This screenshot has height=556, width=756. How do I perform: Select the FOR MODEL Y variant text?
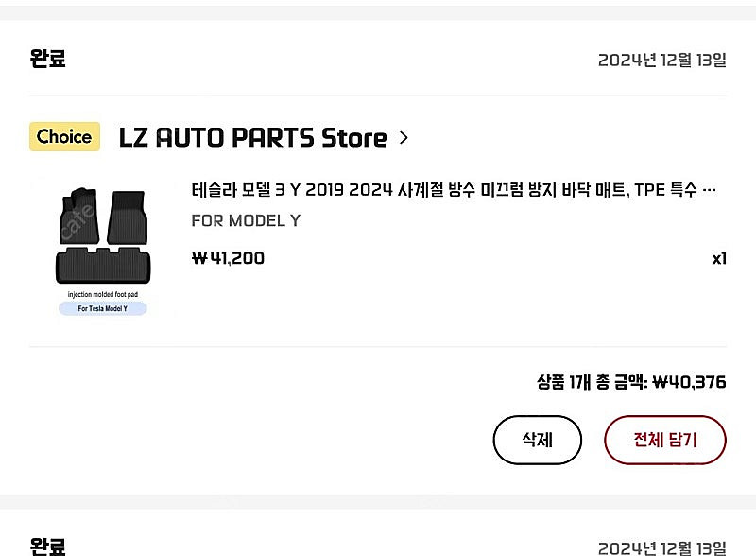[x=246, y=220]
